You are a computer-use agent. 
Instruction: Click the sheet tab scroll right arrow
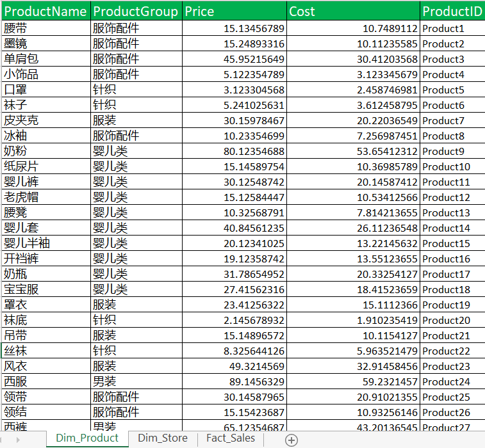(18, 440)
